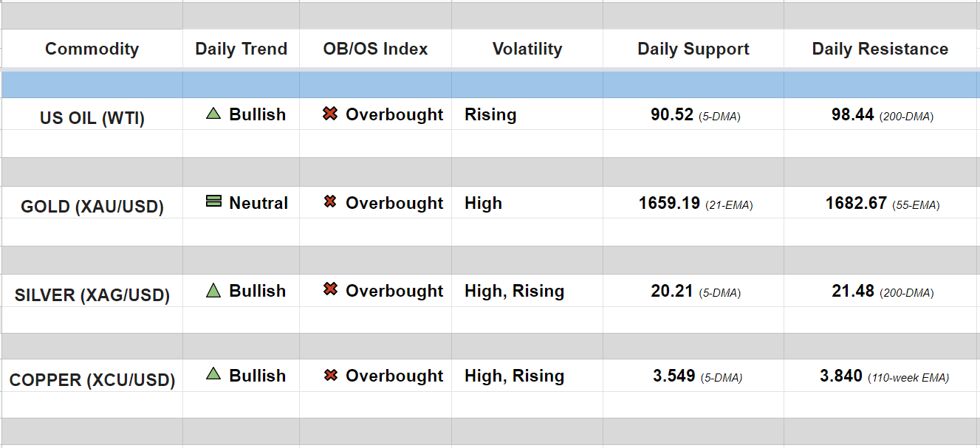Click the green bullish triangle for Copper
Viewport: 980px width, 448px height.
point(213,374)
